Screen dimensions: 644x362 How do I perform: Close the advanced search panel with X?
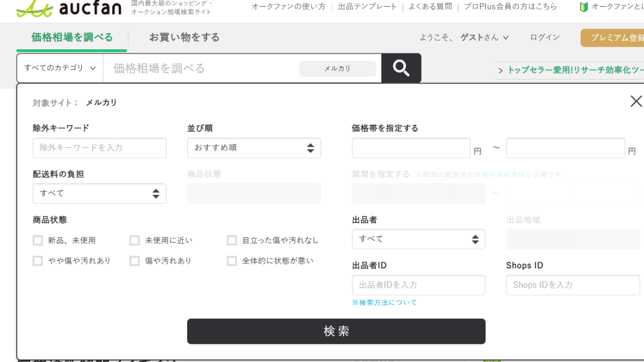coord(636,101)
